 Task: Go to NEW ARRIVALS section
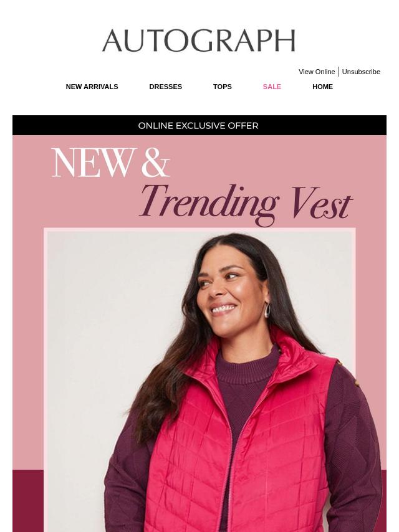point(92,87)
